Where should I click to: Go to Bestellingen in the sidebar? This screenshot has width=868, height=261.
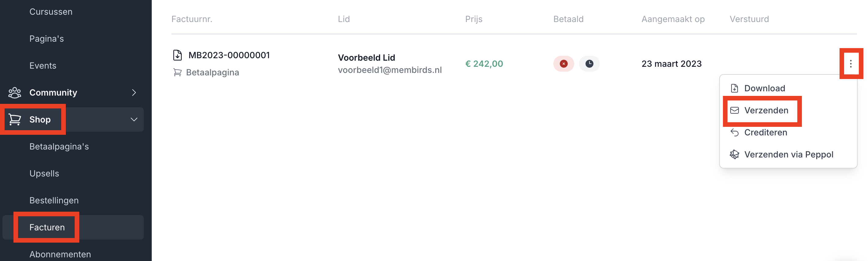click(54, 200)
